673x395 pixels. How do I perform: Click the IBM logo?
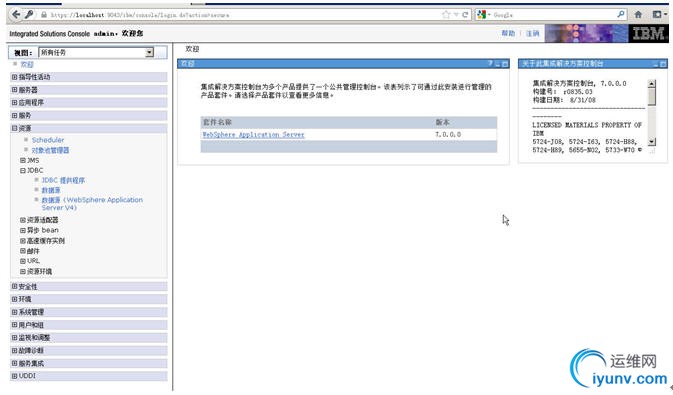649,33
